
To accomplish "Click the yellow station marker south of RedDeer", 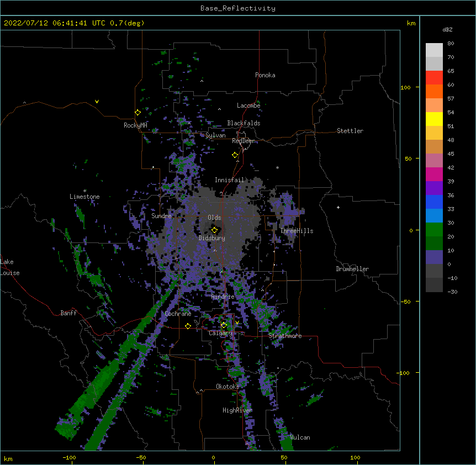I will click(x=235, y=155).
